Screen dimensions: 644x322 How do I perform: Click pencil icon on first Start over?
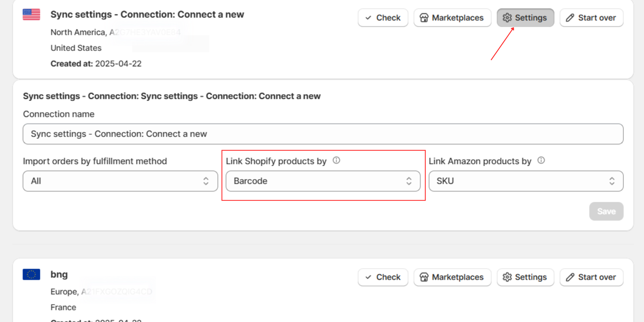570,18
